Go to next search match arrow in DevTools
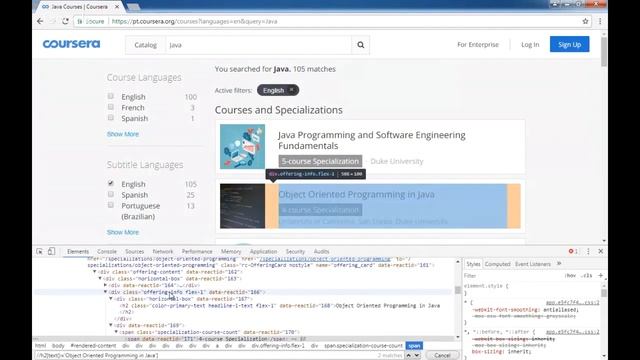 (416, 356)
